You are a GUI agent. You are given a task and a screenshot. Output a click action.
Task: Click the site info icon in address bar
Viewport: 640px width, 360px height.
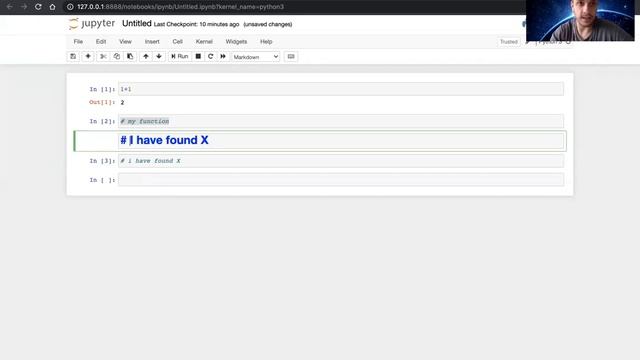[x=70, y=7]
